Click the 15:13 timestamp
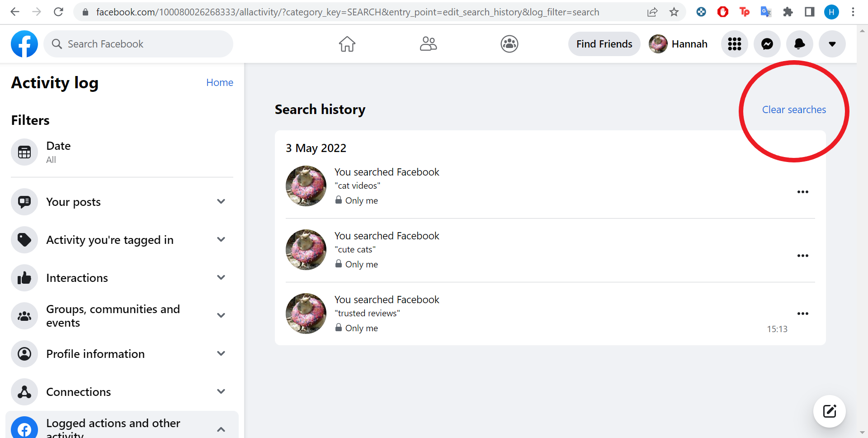 tap(777, 329)
